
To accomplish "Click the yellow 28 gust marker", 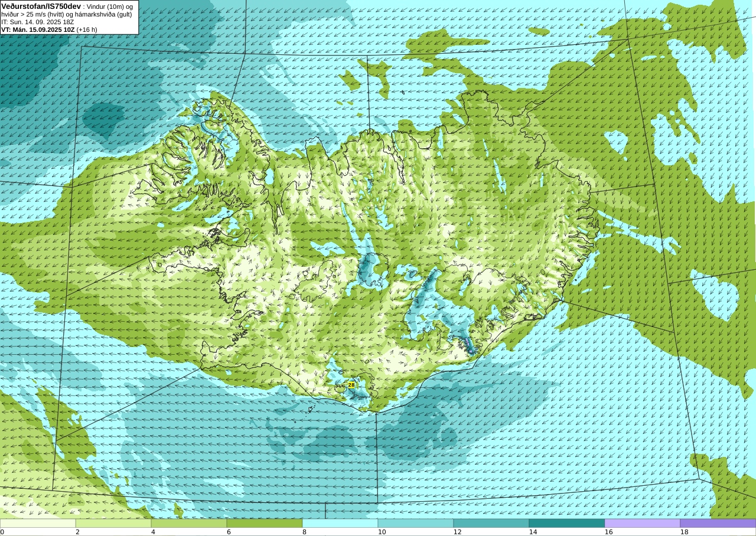I will point(351,385).
